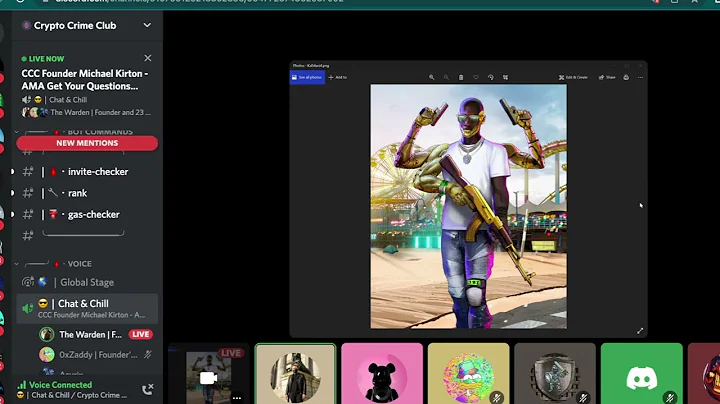This screenshot has width=720, height=404.
Task: Click the Global Stage broadcast icon
Action: tap(28, 282)
